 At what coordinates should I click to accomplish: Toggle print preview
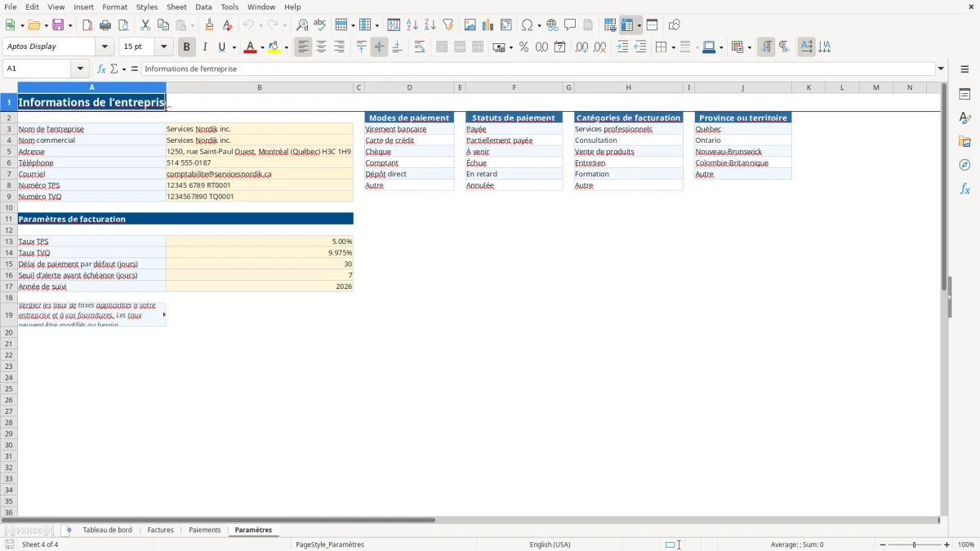point(123,25)
